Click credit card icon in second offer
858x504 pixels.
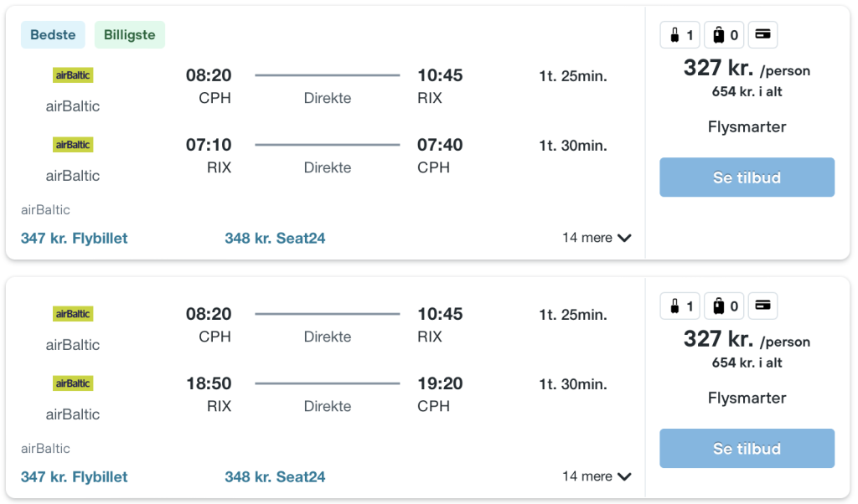pyautogui.click(x=762, y=306)
